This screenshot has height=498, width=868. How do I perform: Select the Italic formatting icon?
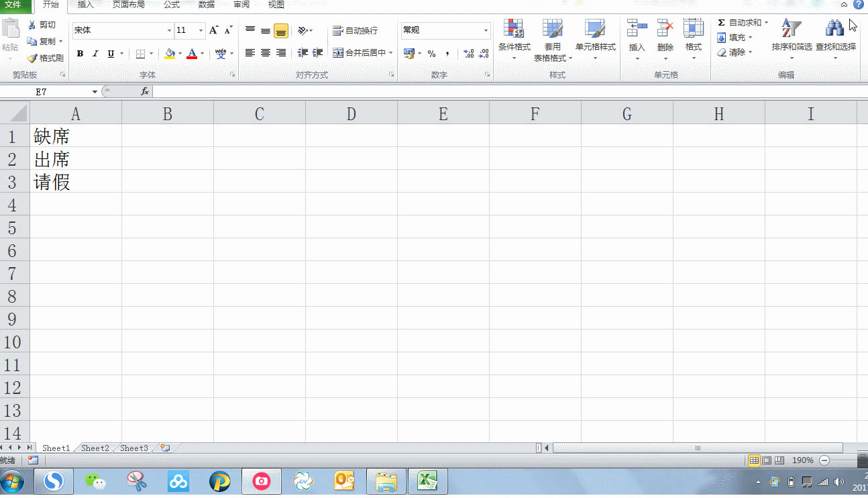[95, 54]
